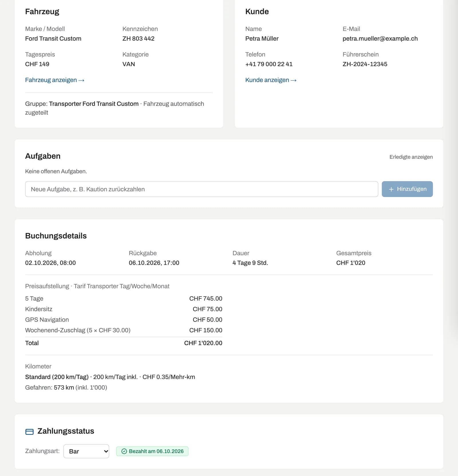Open the Fahrzeug anzeigen link
458x476 pixels.
[55, 80]
